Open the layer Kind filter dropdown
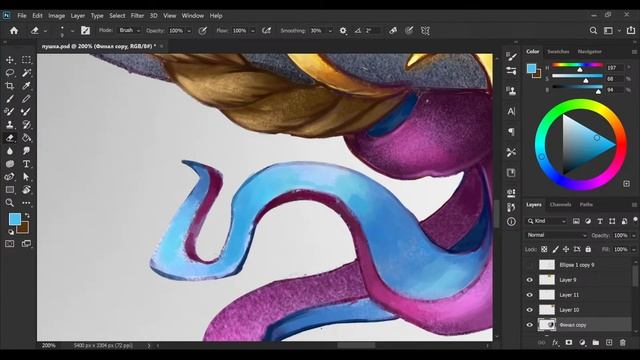Viewport: 640px width, 360px height. point(546,221)
